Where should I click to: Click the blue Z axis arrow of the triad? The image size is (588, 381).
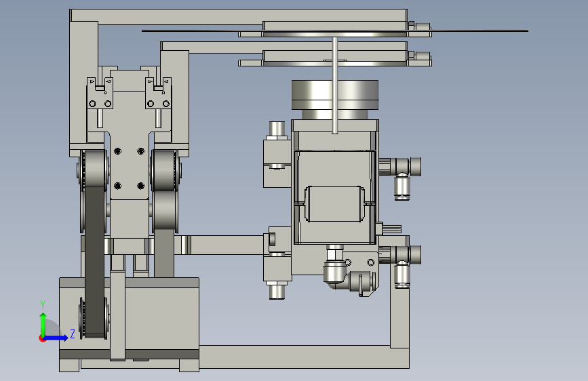pos(56,338)
